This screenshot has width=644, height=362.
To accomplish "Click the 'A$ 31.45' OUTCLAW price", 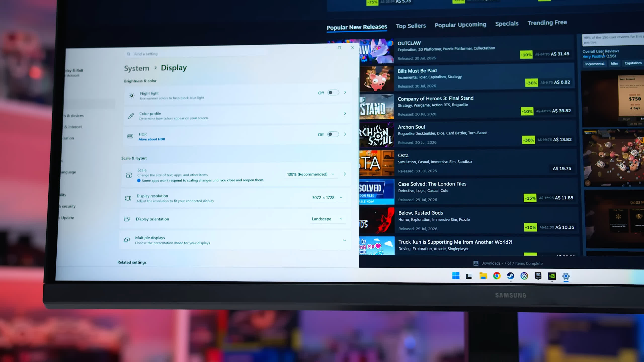I will tap(560, 54).
